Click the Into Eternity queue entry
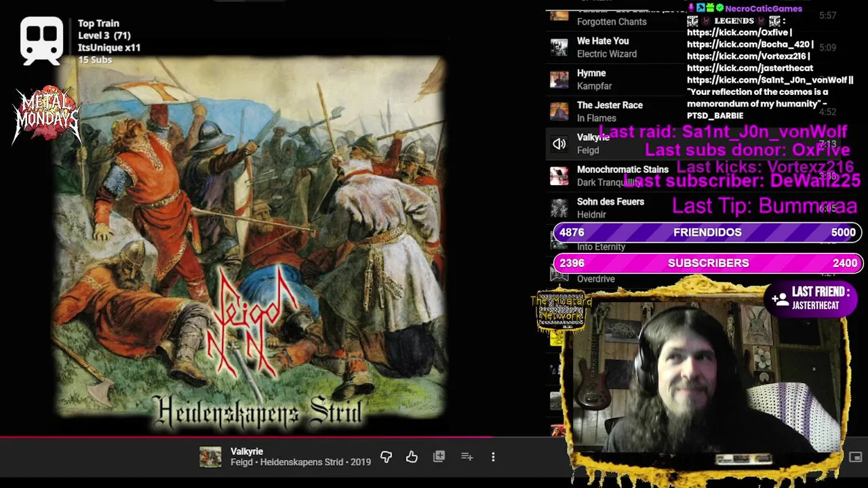The image size is (868, 488). pos(601,247)
